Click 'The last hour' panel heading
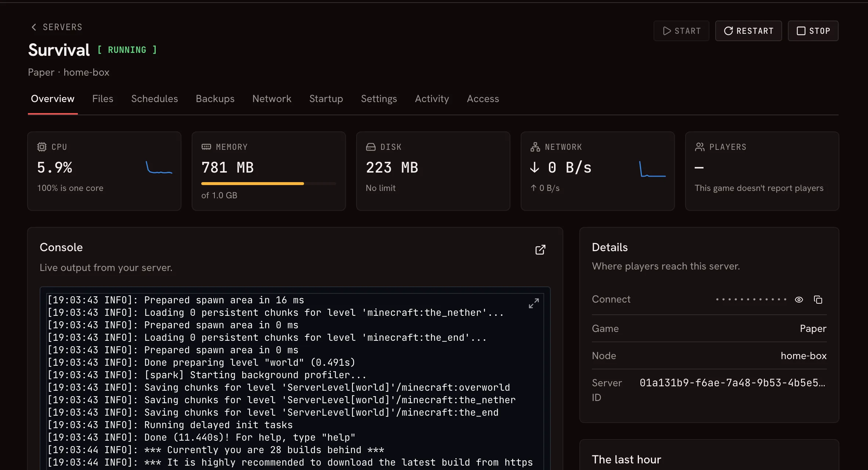Image resolution: width=868 pixels, height=470 pixels. [626, 460]
